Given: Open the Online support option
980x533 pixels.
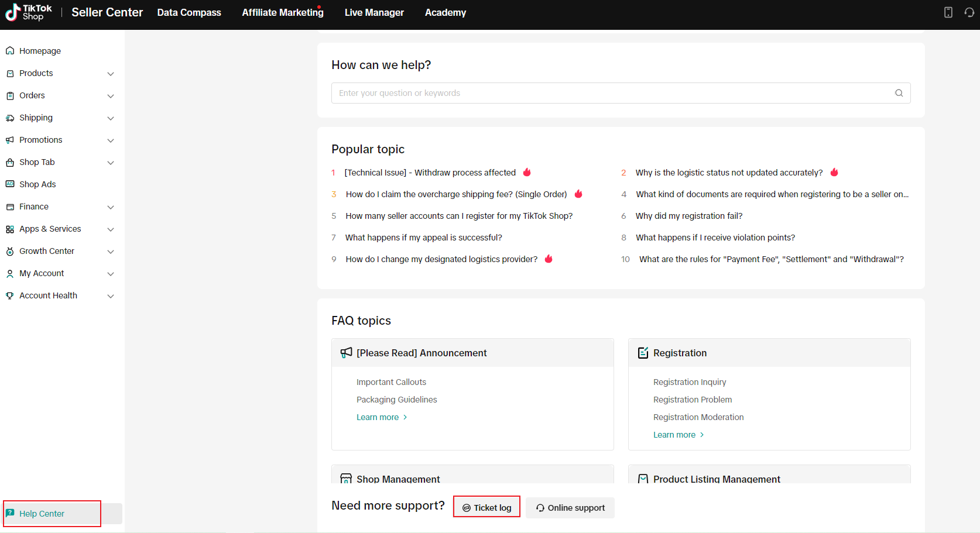Looking at the screenshot, I should click(570, 507).
